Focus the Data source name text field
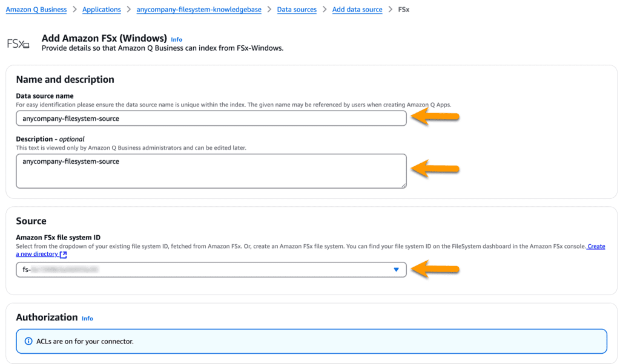Image resolution: width=620 pixels, height=364 pixels. (211, 119)
